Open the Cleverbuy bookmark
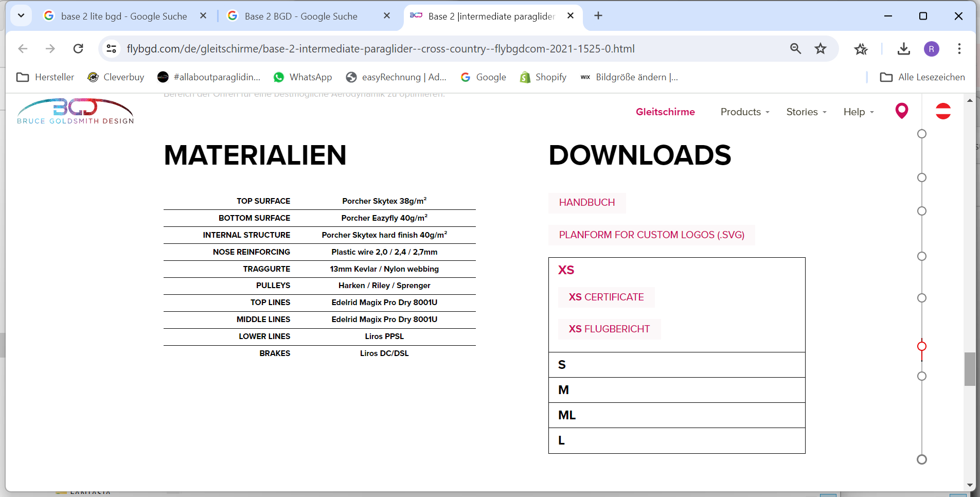Viewport: 980px width, 497px height. 116,77
